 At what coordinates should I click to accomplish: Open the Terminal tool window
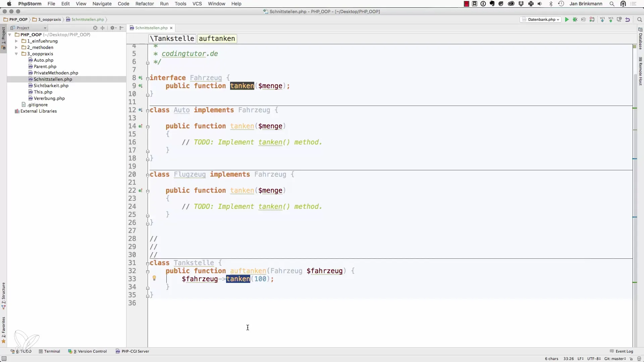click(50, 351)
